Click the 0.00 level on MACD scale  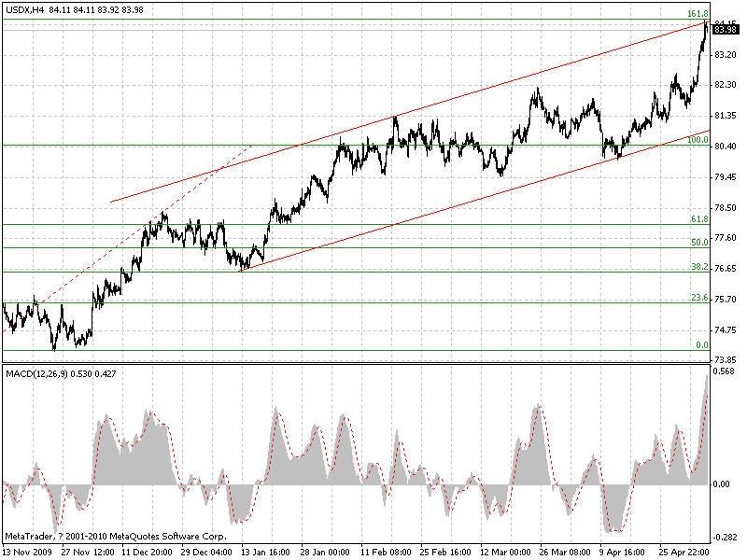tap(720, 483)
